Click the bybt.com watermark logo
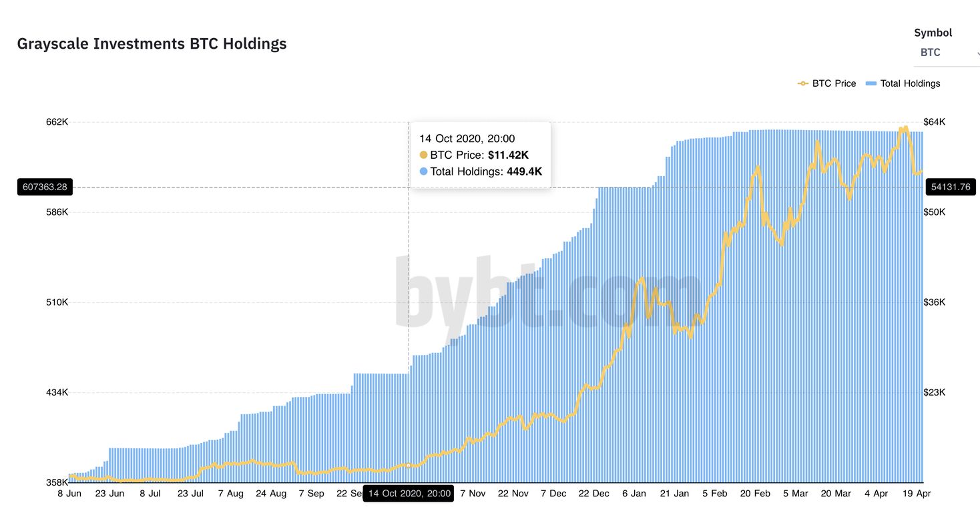 coord(547,294)
